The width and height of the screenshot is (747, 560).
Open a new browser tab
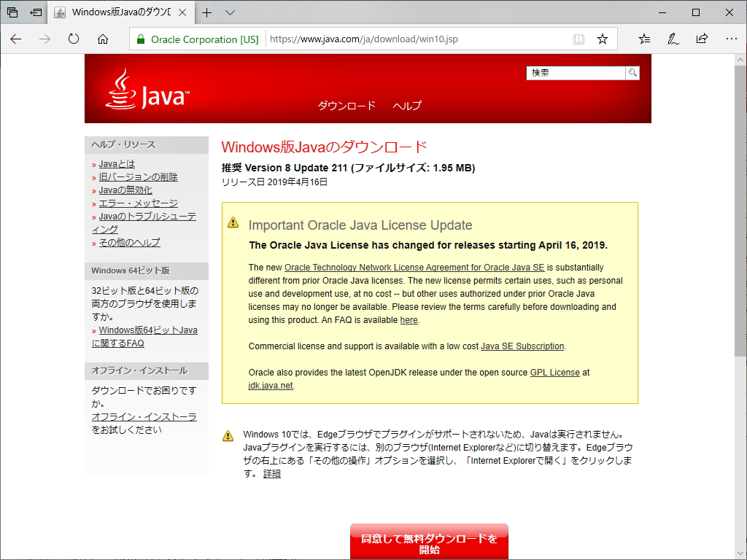pos(205,12)
